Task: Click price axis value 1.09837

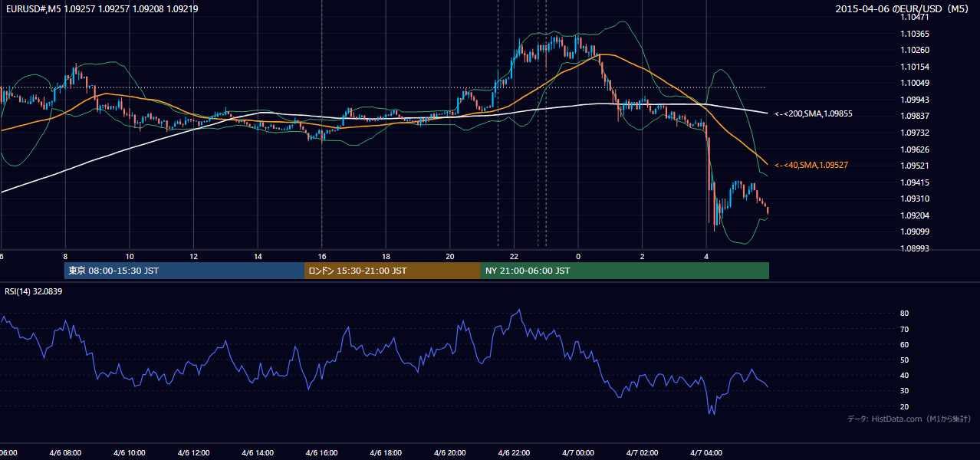Action: tap(915, 116)
